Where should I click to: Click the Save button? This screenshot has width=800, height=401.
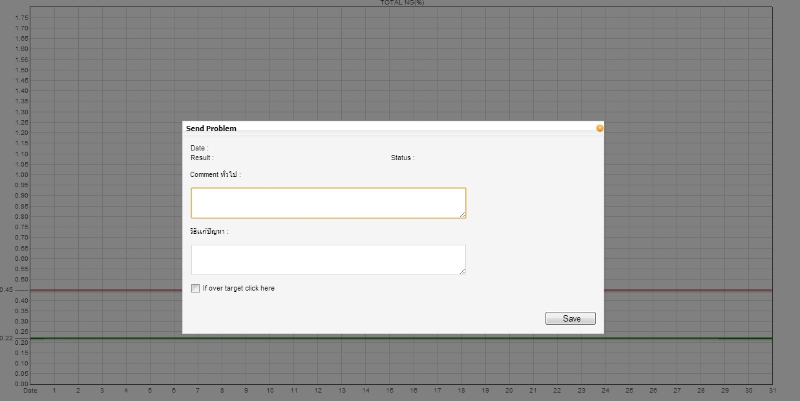point(570,318)
